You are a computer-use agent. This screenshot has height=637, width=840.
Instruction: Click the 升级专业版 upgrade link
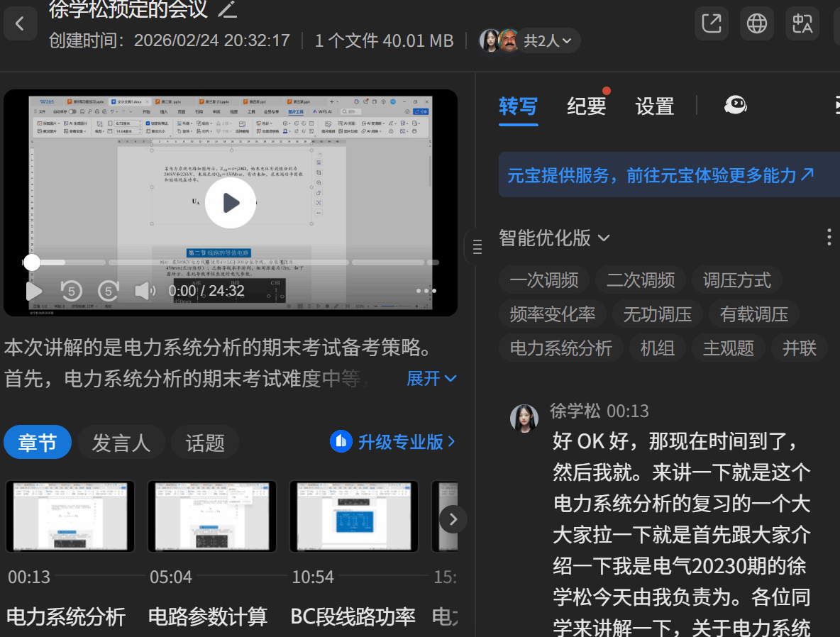(x=393, y=442)
